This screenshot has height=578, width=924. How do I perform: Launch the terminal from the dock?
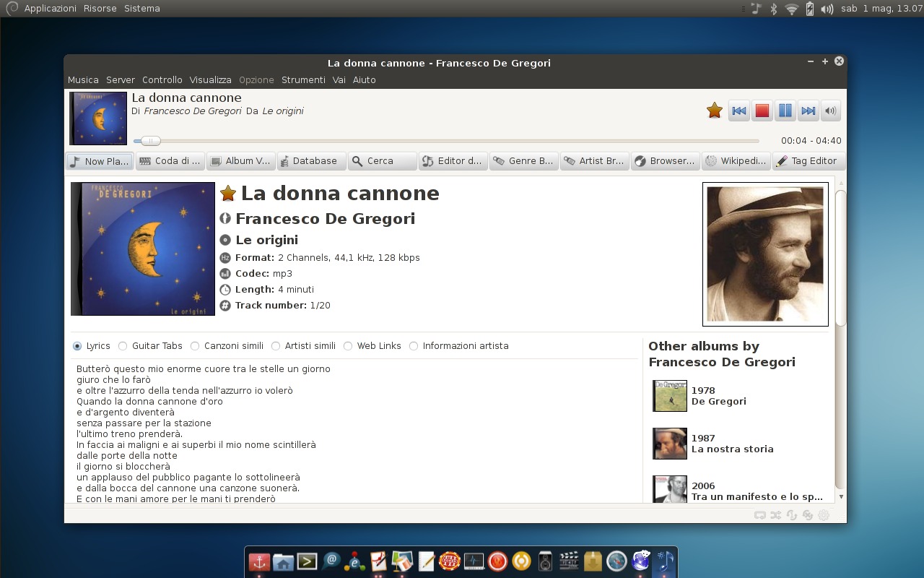point(307,561)
